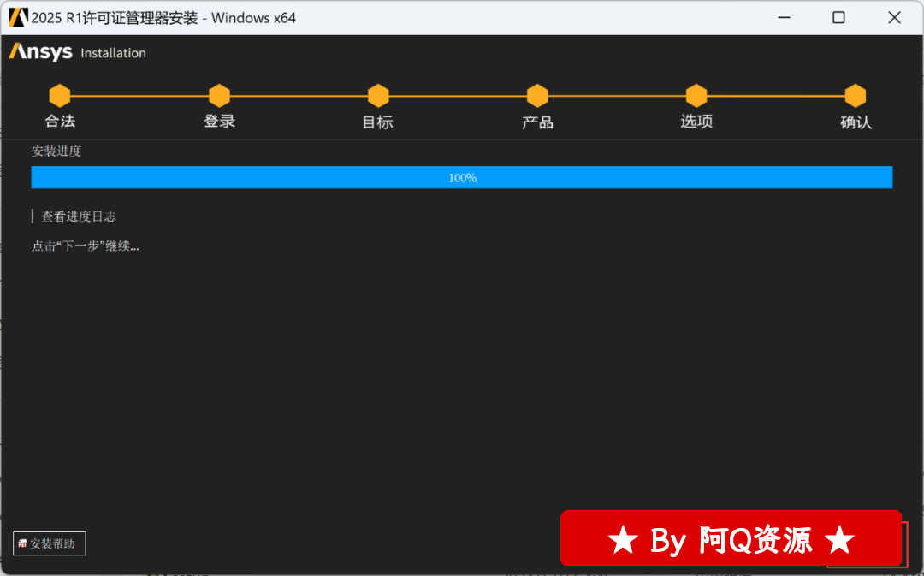Click the Installation header text
This screenshot has height=576, width=924.
click(113, 53)
